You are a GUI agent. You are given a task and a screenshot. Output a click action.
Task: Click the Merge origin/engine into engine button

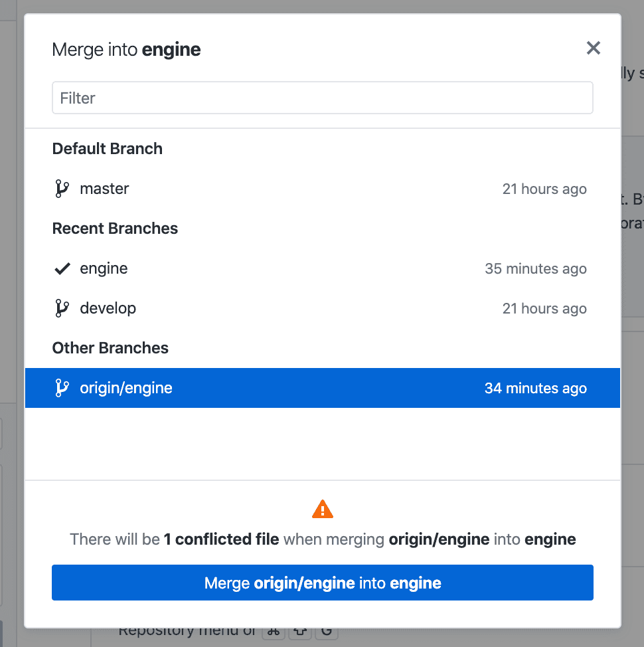pyautogui.click(x=323, y=583)
